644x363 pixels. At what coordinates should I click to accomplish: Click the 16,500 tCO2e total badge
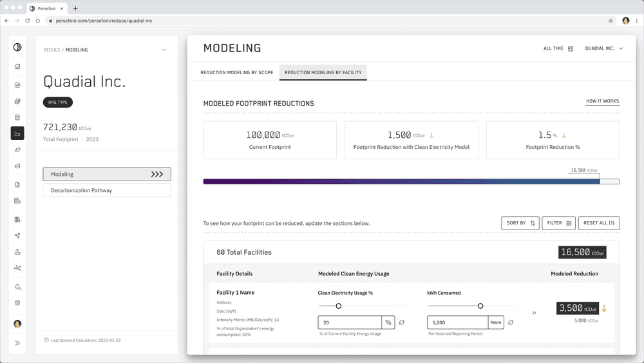click(x=582, y=252)
